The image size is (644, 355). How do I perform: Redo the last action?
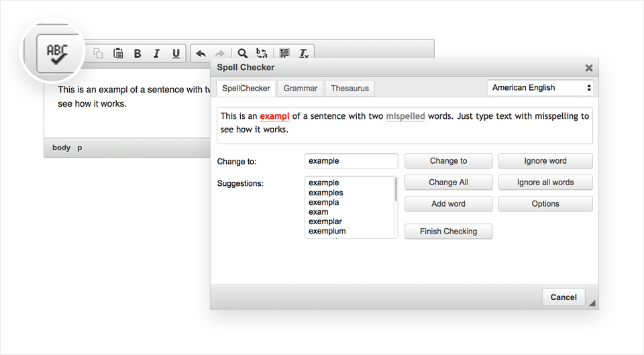point(220,54)
